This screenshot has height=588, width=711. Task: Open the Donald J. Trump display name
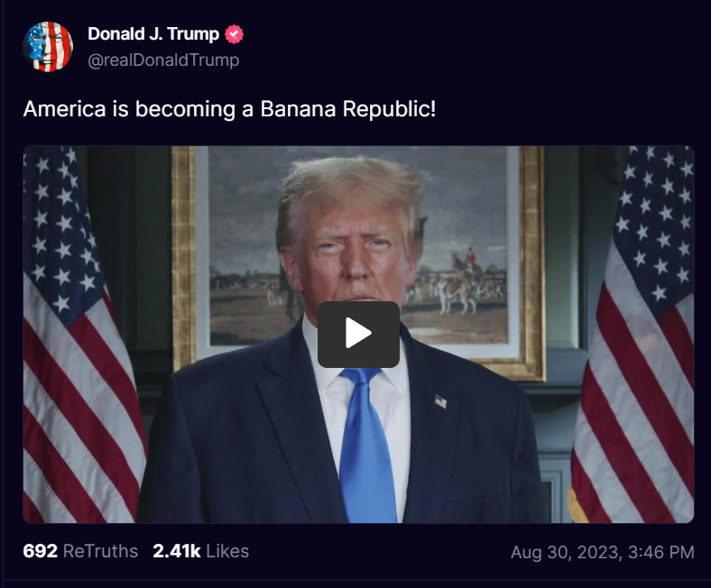[153, 34]
